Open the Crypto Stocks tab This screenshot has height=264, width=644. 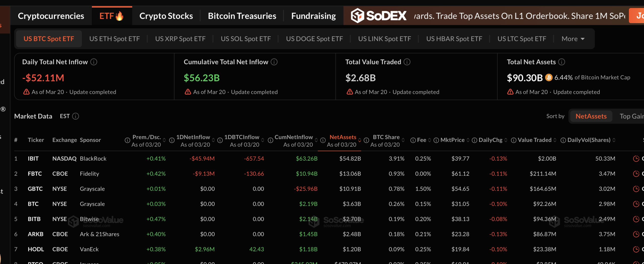pos(166,16)
